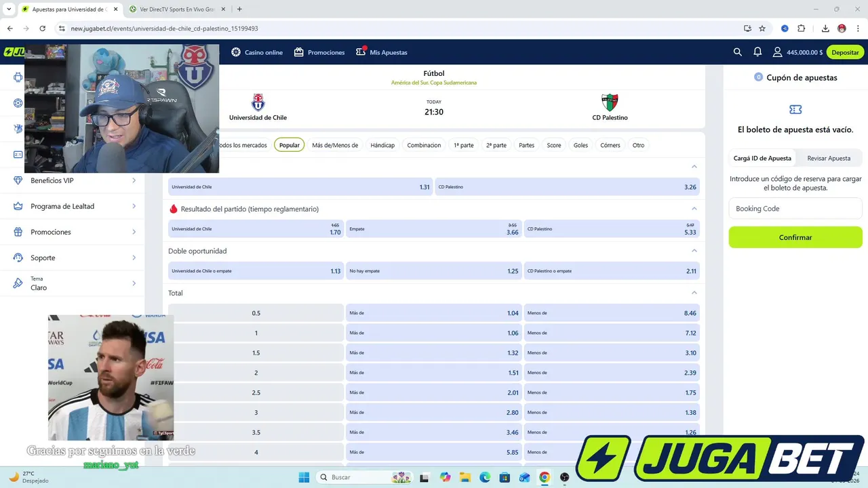Click the Tema paintbrush icon
This screenshot has height=488, width=868.
click(x=18, y=283)
